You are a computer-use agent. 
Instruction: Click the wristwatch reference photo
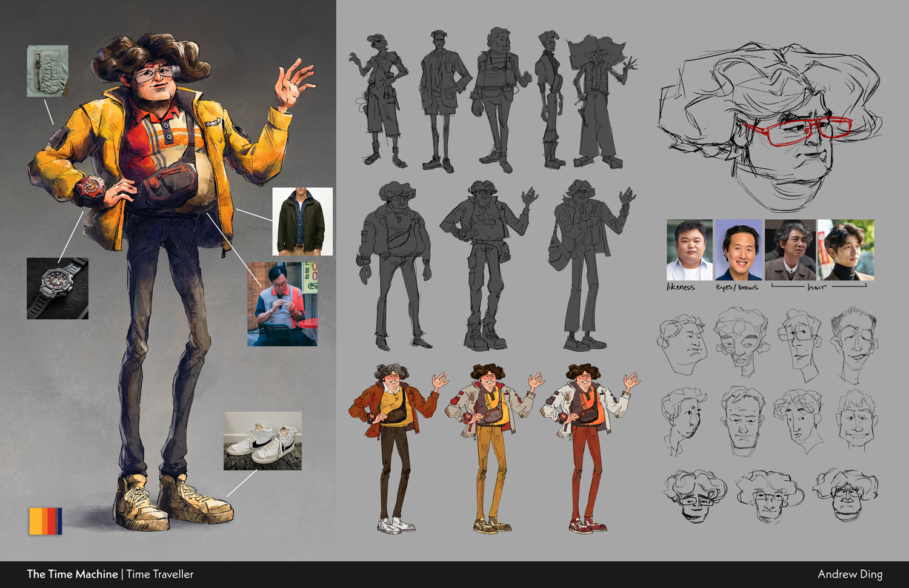tap(58, 288)
